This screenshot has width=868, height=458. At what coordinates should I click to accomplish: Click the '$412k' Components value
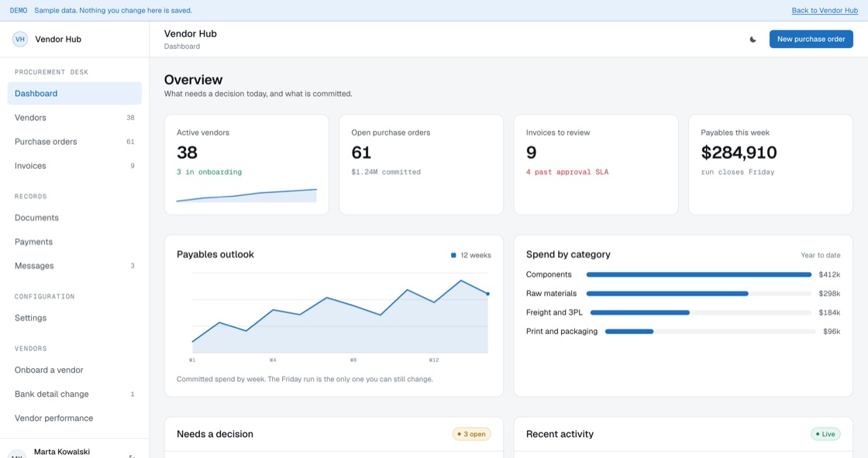pos(829,274)
